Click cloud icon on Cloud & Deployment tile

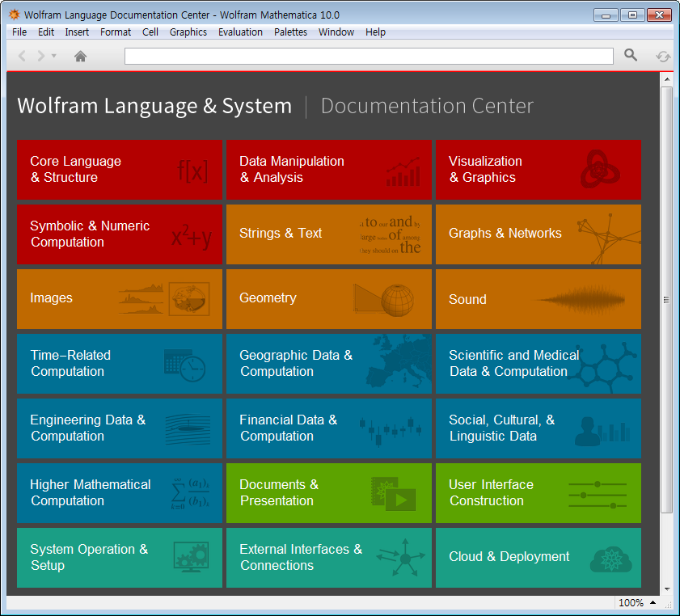tap(610, 559)
